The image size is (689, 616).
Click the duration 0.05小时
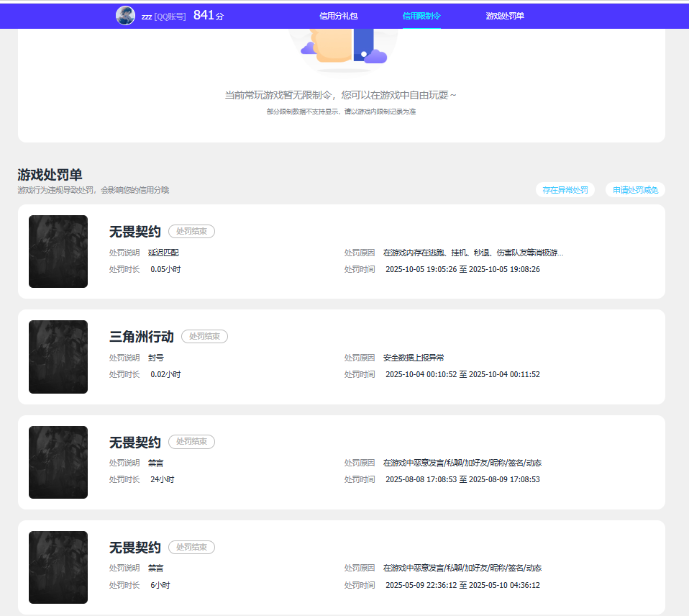165,270
